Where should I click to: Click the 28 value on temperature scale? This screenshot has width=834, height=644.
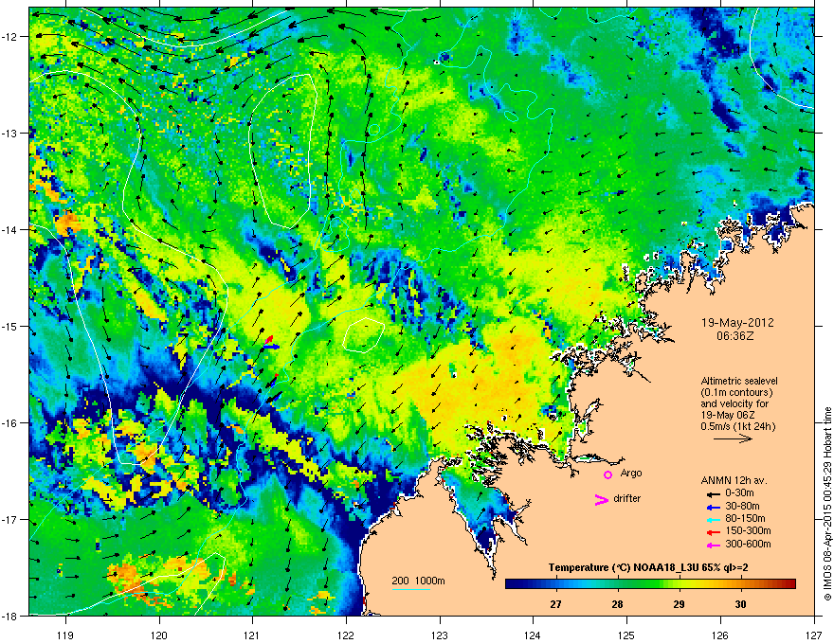[x=617, y=604]
